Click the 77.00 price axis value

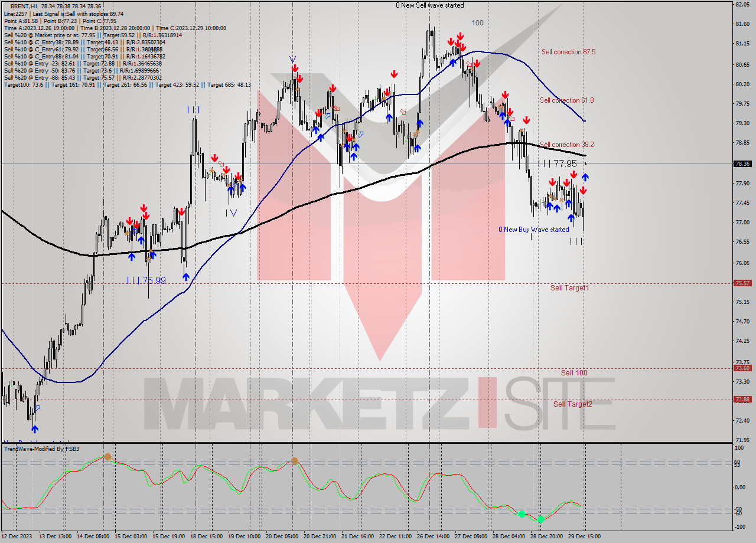[x=742, y=223]
